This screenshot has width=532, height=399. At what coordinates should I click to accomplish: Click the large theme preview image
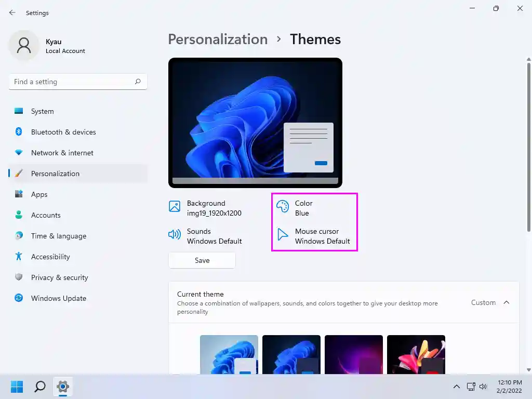coord(255,123)
